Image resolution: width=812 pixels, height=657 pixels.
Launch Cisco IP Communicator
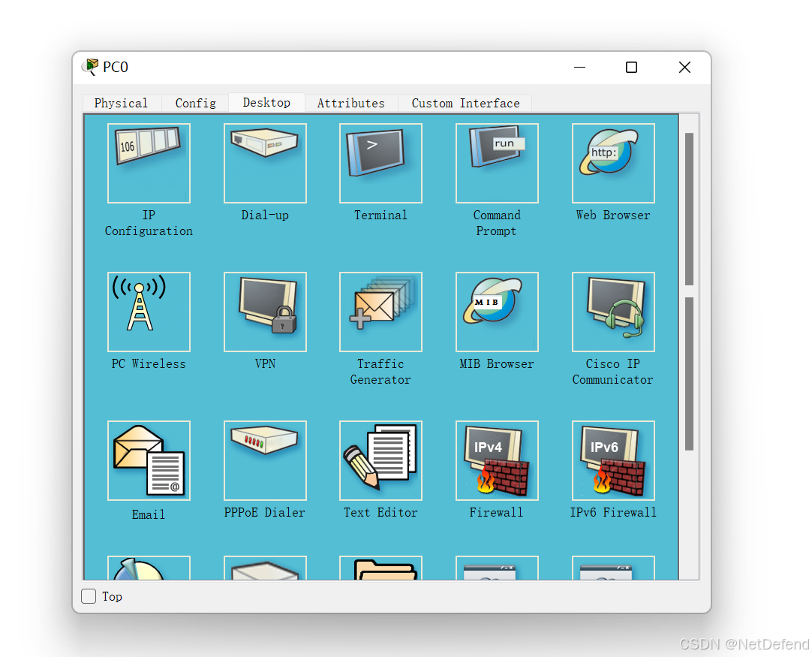[613, 312]
